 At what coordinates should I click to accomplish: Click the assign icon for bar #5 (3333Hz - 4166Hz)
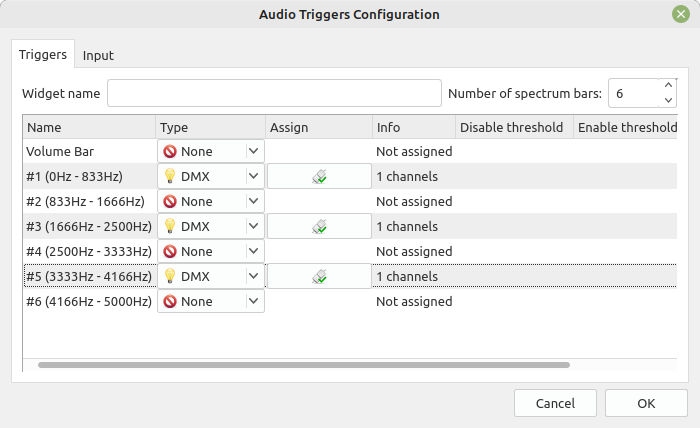(x=319, y=276)
